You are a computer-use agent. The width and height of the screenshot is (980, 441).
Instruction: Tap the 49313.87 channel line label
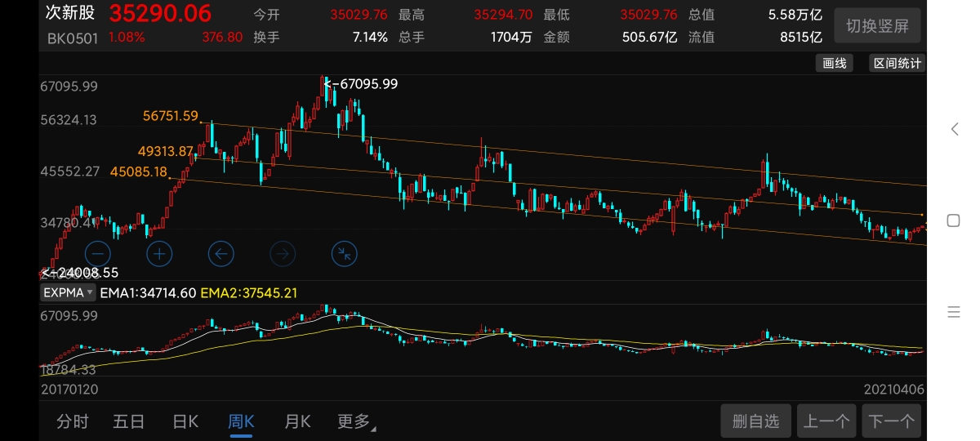tap(166, 151)
